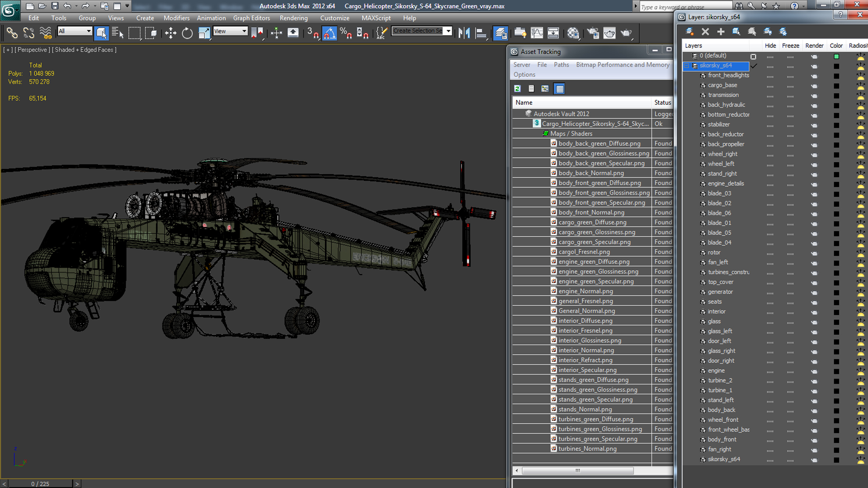Click green color swatch of default layer
Screen dimensions: 868x488
836,56
